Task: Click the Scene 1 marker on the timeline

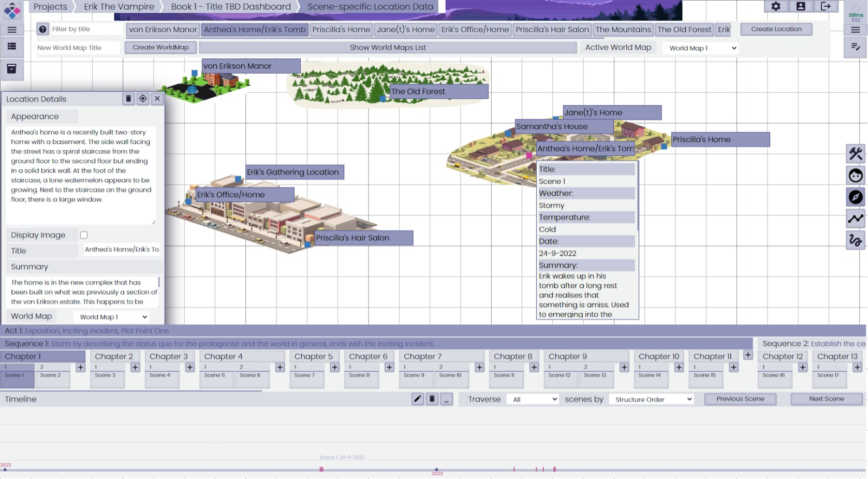Action: [x=321, y=469]
